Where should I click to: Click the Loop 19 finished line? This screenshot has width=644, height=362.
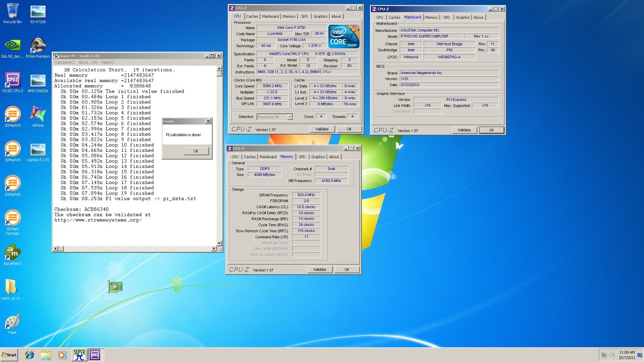click(x=107, y=193)
